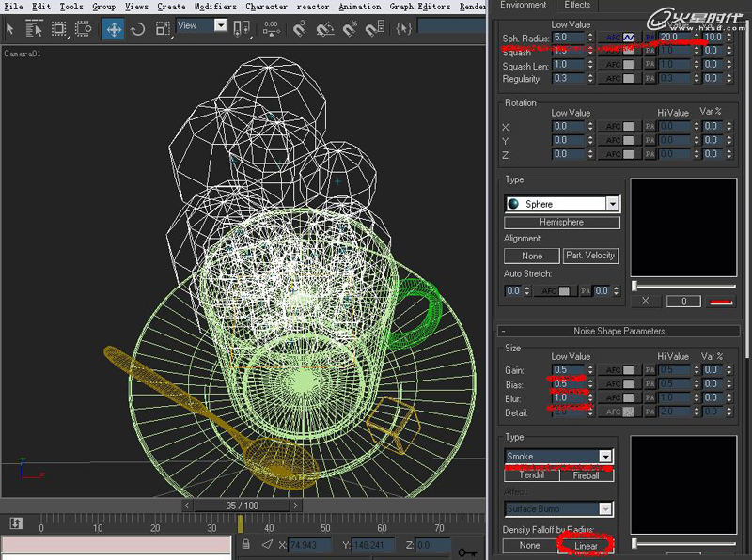Screen dimensions: 752x560
Task: Switch to the Effects tab
Action: (x=577, y=5)
